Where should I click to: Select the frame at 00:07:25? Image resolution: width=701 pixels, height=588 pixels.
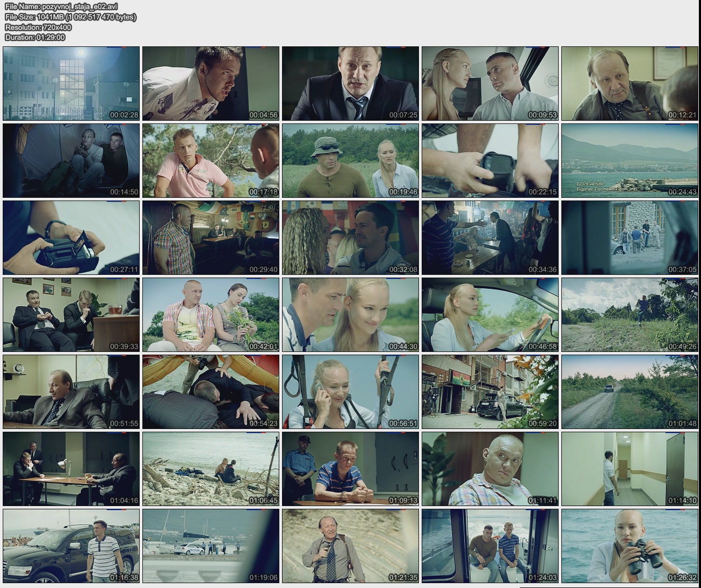click(x=350, y=84)
